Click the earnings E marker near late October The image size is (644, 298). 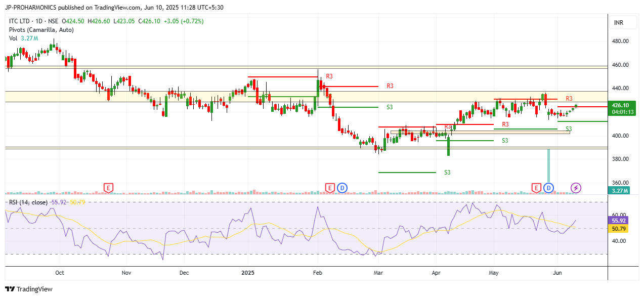[108, 188]
